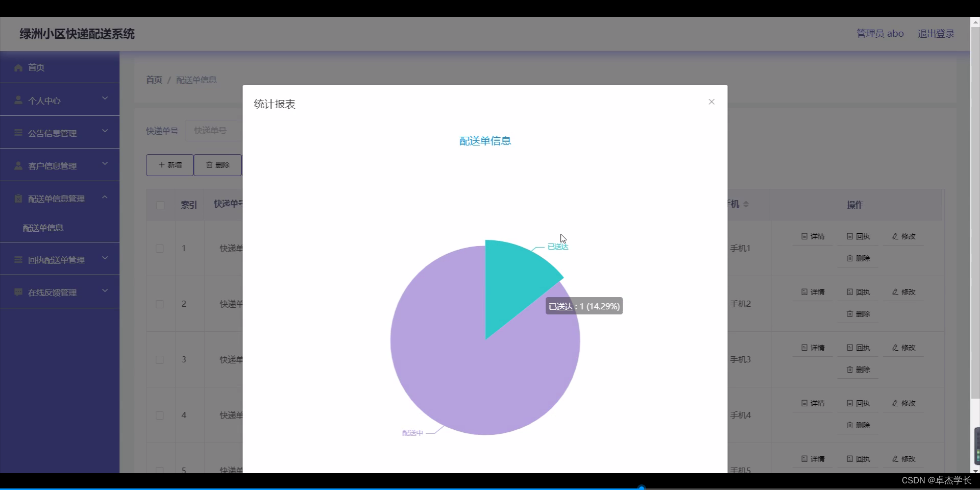This screenshot has height=490, width=980.
Task: Open the 首页 breadcrumb link
Action: pyautogui.click(x=153, y=80)
